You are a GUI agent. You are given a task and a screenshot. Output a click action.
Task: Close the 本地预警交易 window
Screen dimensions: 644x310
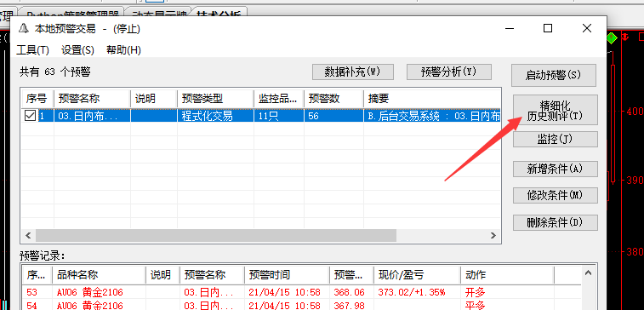tap(587, 28)
